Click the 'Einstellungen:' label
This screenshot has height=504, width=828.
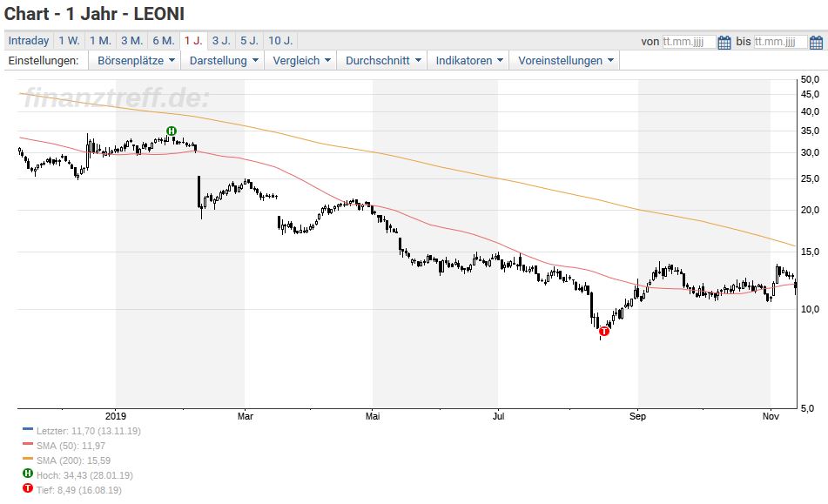point(44,60)
